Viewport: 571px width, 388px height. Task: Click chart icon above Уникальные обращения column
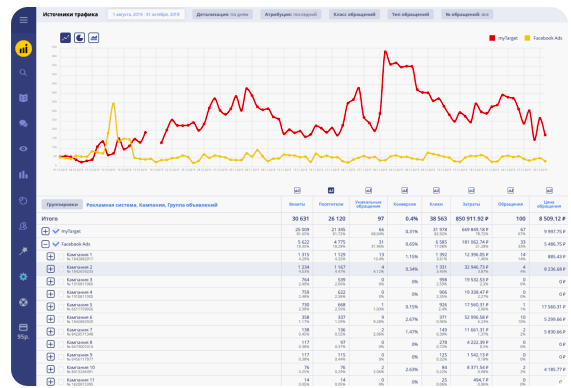coord(369,190)
